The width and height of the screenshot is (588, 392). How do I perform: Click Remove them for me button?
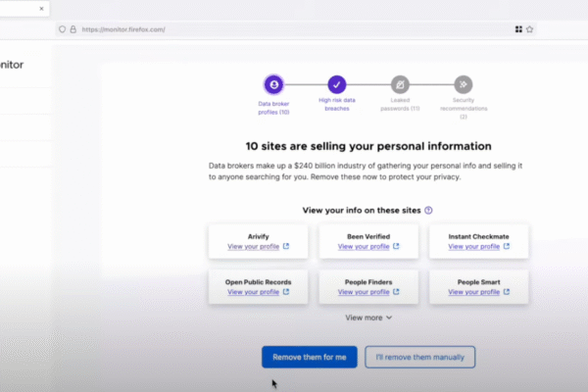click(x=309, y=358)
